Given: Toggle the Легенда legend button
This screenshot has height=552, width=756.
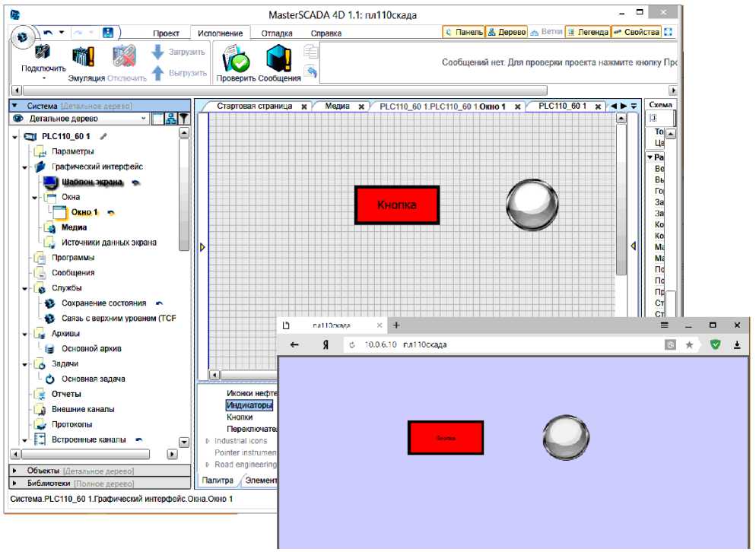Looking at the screenshot, I should coord(588,32).
